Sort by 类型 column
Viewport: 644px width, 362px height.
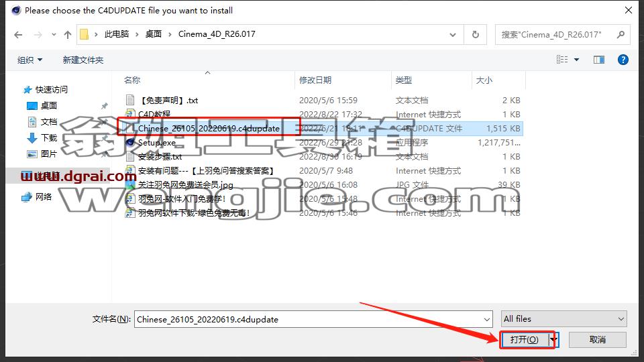pyautogui.click(x=403, y=80)
